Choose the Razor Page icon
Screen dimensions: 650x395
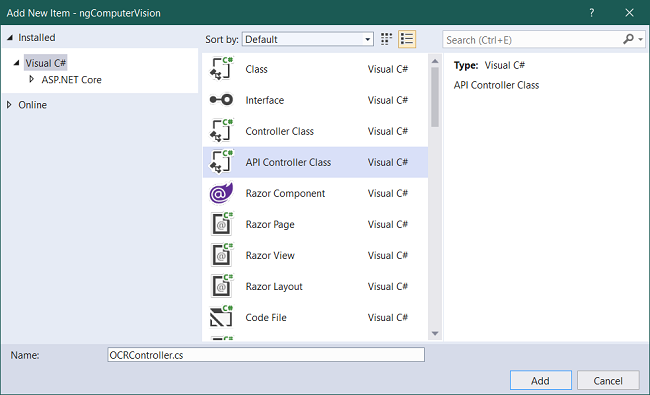(221, 224)
